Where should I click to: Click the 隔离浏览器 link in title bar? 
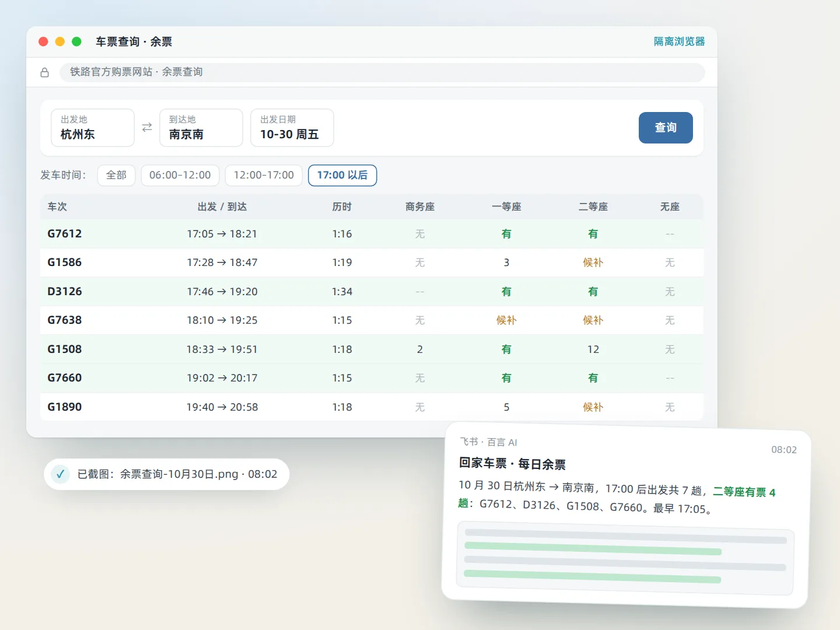pos(679,41)
